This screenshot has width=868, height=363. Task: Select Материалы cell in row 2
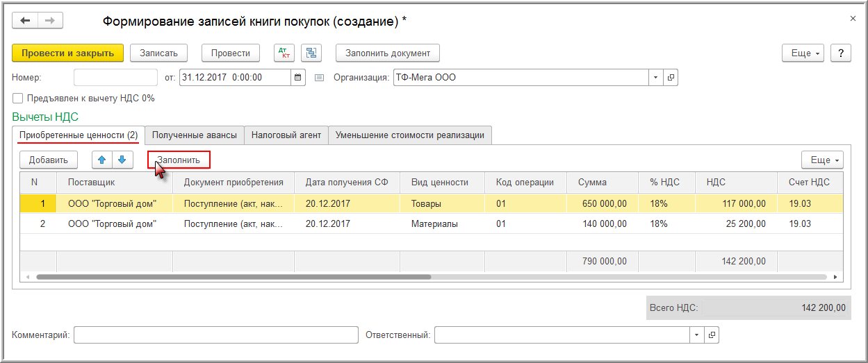pyautogui.click(x=443, y=223)
